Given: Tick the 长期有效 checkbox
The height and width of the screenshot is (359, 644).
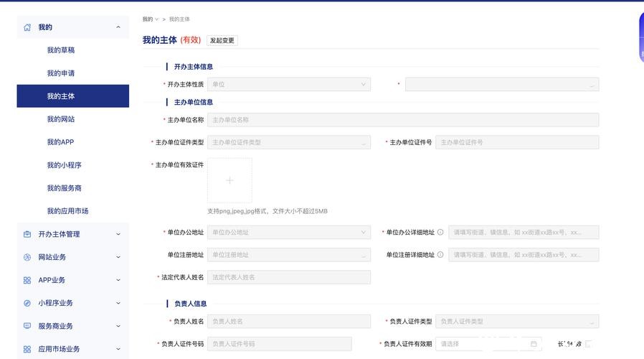Looking at the screenshot, I should point(588,344).
